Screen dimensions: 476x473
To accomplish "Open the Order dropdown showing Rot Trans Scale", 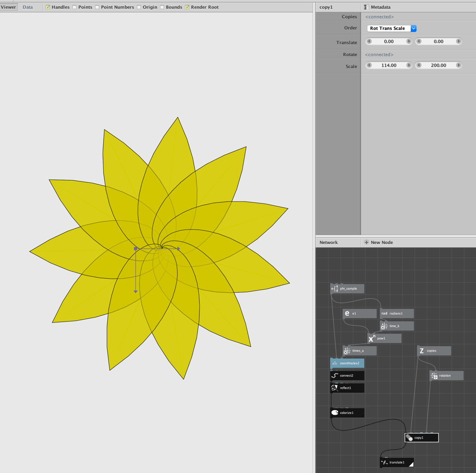I will [392, 28].
